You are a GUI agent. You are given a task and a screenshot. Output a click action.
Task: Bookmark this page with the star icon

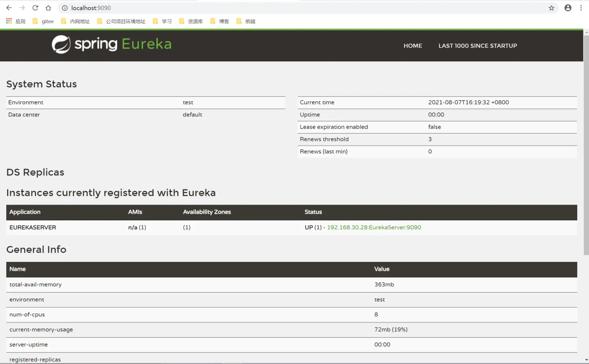tap(551, 8)
